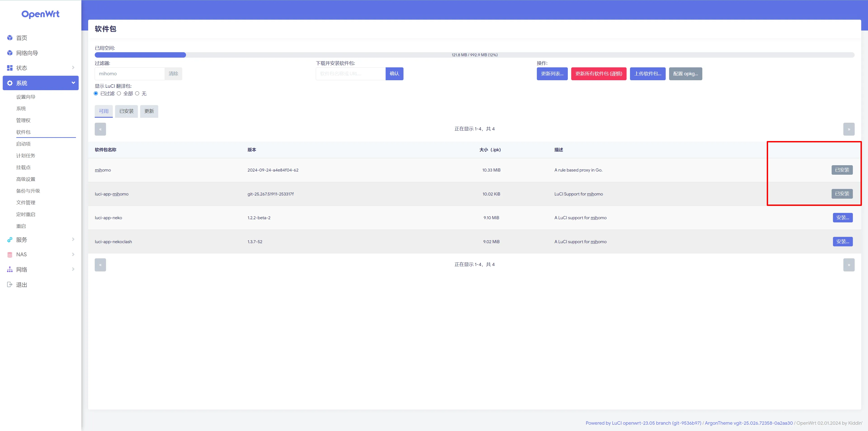Click the 已用空间 storage usage bar

click(x=474, y=55)
